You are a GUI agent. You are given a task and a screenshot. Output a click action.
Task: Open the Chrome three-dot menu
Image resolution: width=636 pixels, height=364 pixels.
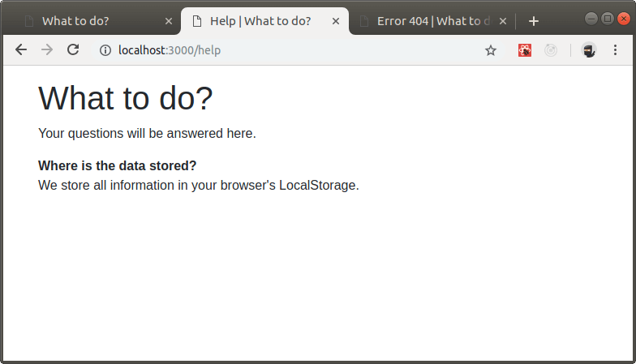pyautogui.click(x=615, y=50)
